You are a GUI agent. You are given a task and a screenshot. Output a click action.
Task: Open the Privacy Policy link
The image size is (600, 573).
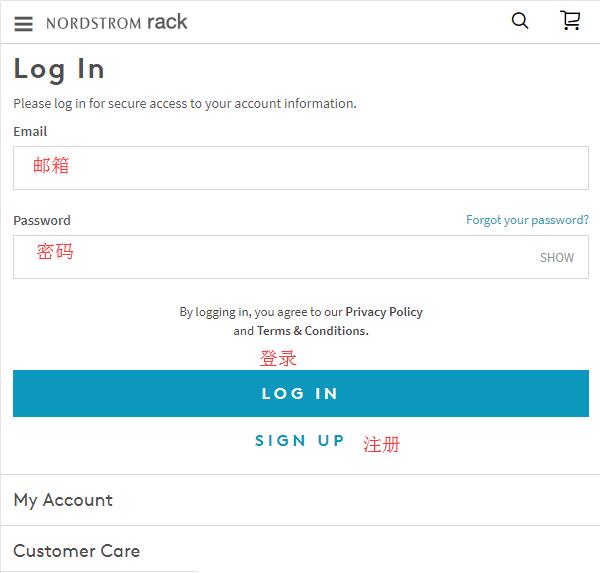pyautogui.click(x=384, y=312)
